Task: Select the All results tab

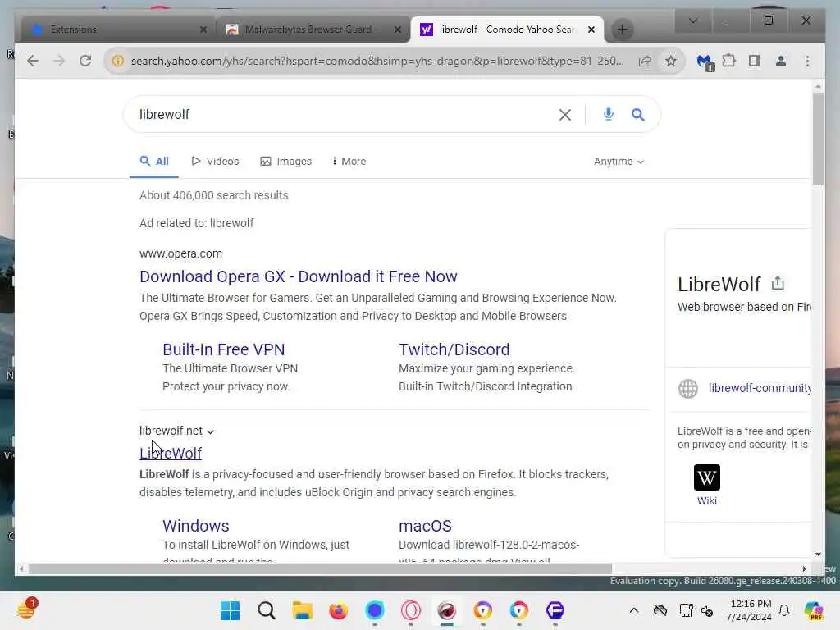Action: pyautogui.click(x=154, y=162)
